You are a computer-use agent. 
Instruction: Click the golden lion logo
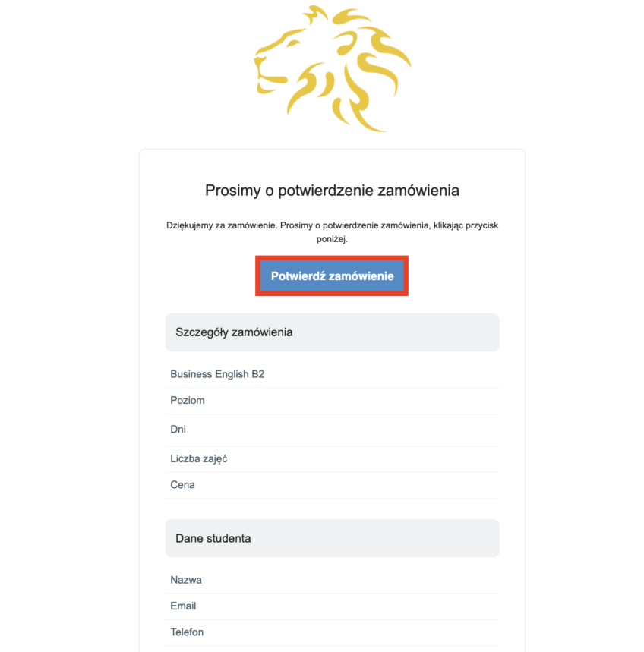[x=332, y=68]
